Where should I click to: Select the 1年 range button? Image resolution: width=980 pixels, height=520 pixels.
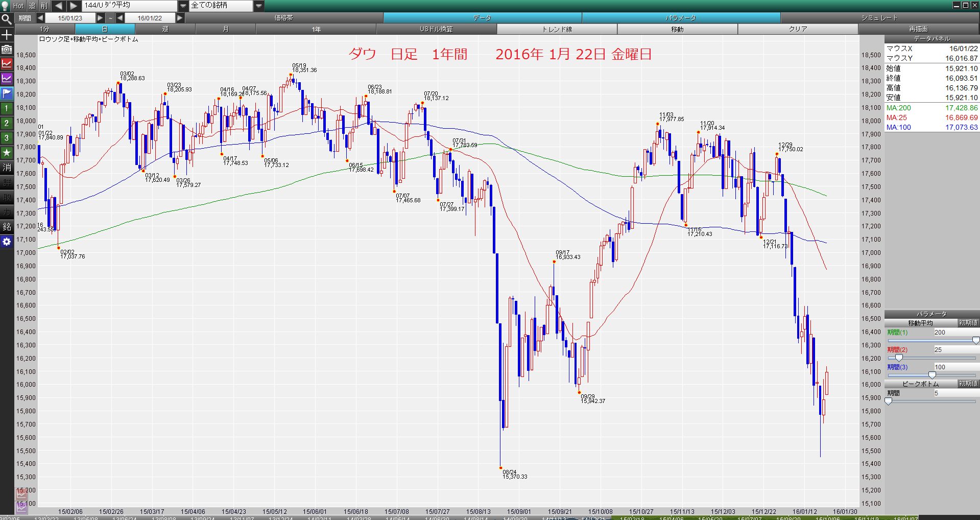(x=316, y=29)
